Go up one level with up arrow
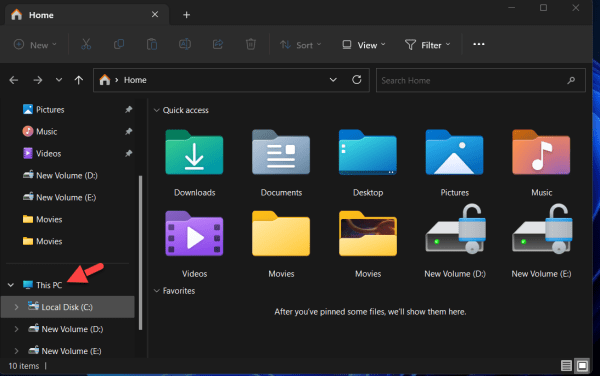The width and height of the screenshot is (600, 376). pyautogui.click(x=78, y=80)
